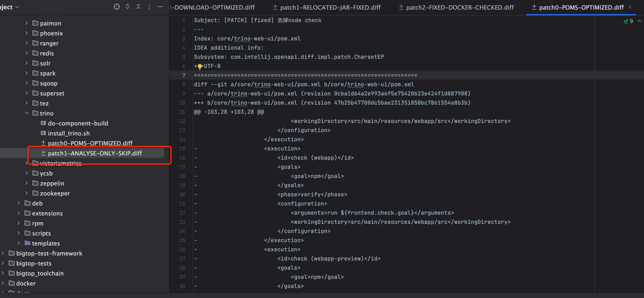
Task: Select the docker folder
Action: pyautogui.click(x=26, y=283)
